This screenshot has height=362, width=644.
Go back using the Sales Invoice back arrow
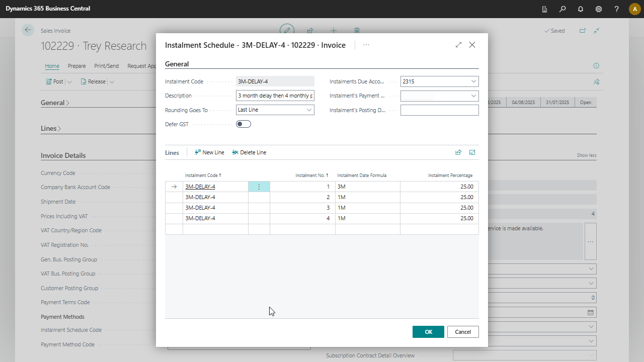click(x=28, y=30)
